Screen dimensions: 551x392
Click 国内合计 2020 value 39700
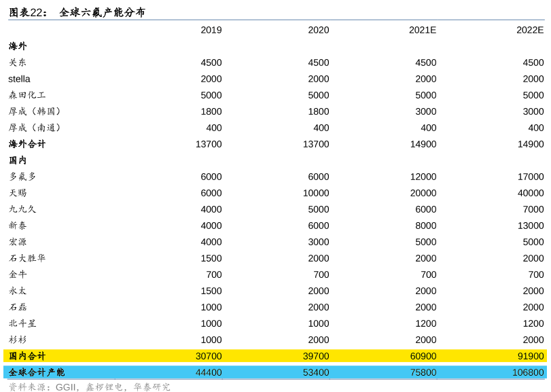(316, 356)
